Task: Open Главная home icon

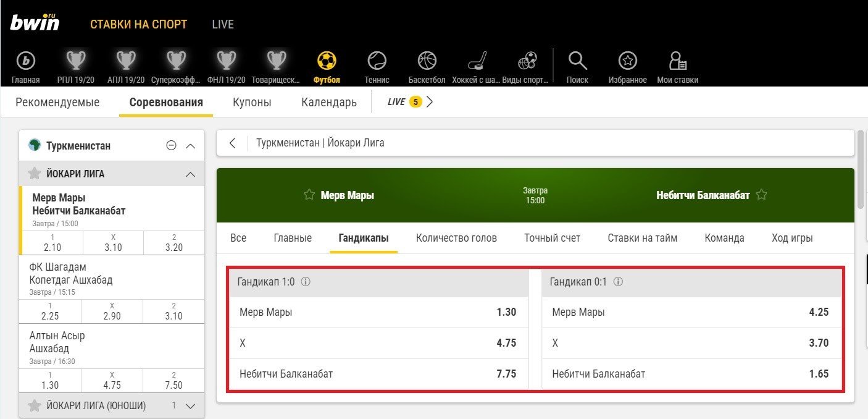Action: click(25, 61)
